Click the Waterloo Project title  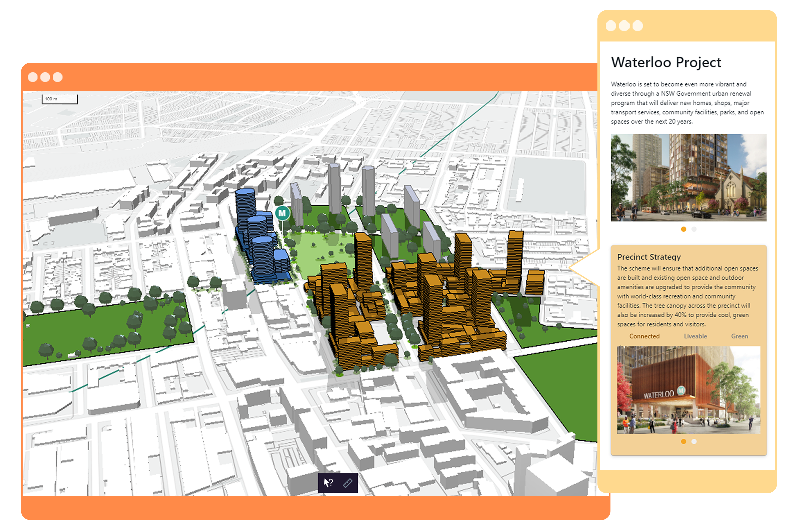(666, 63)
